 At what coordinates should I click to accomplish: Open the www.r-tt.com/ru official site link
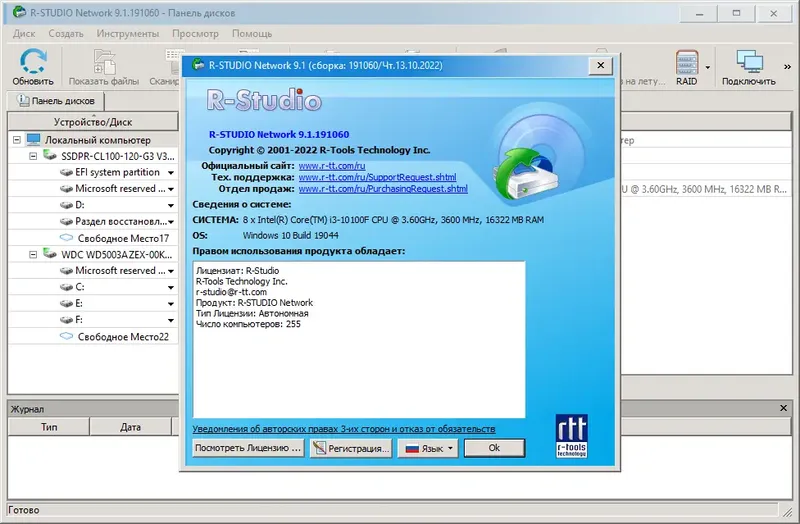(332, 166)
